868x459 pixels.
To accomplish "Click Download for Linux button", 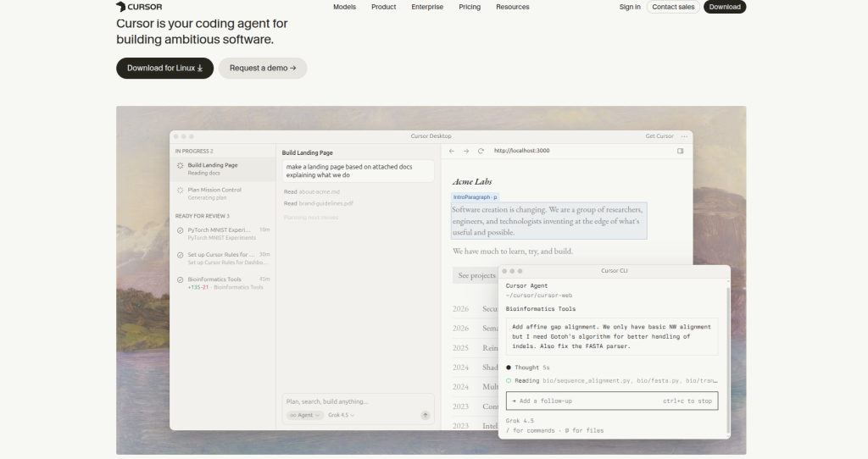I will 165,68.
